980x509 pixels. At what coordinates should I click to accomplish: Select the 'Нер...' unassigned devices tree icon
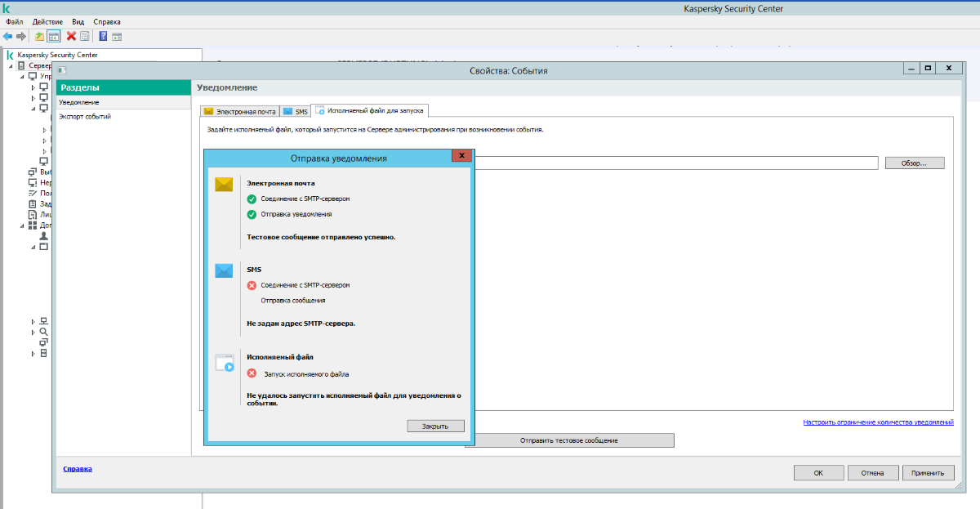33,182
